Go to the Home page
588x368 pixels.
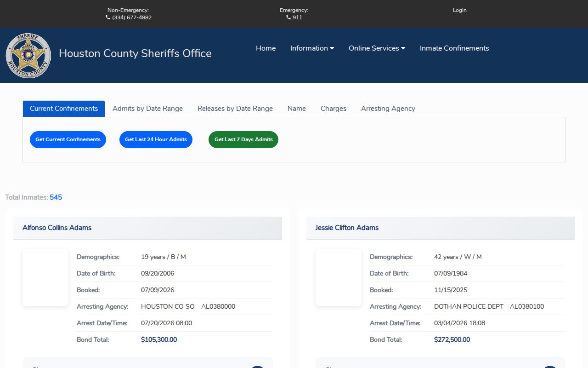pyautogui.click(x=266, y=48)
